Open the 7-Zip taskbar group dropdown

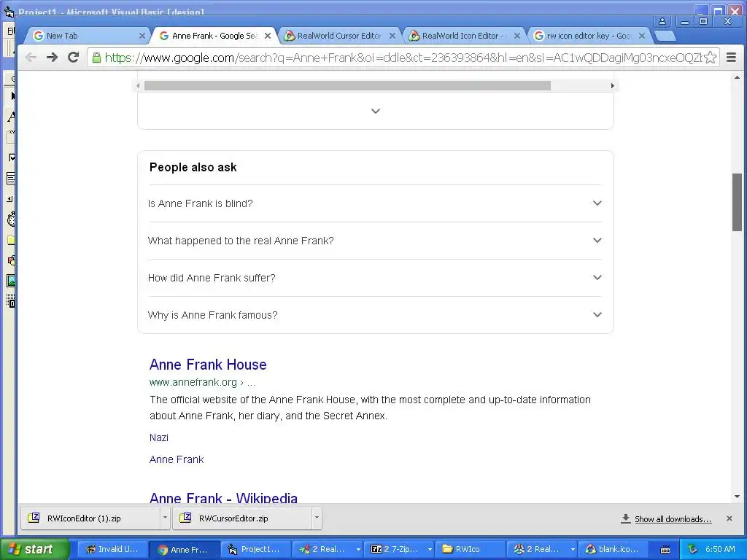tap(429, 550)
